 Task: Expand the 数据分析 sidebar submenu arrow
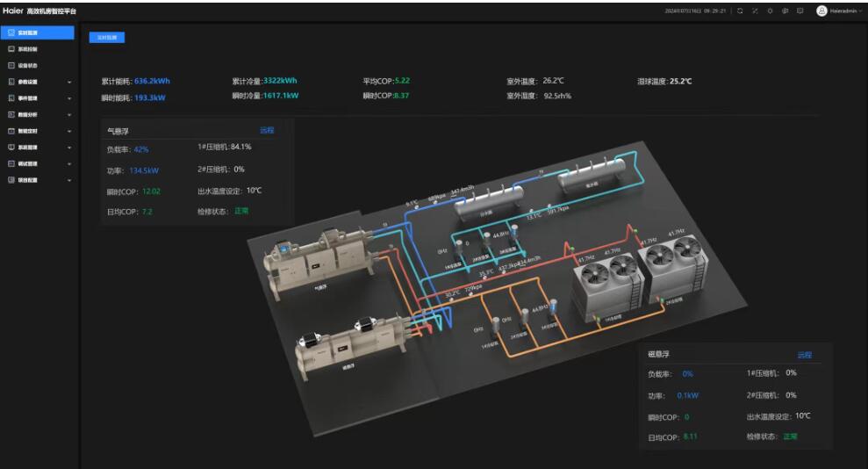tap(69, 114)
